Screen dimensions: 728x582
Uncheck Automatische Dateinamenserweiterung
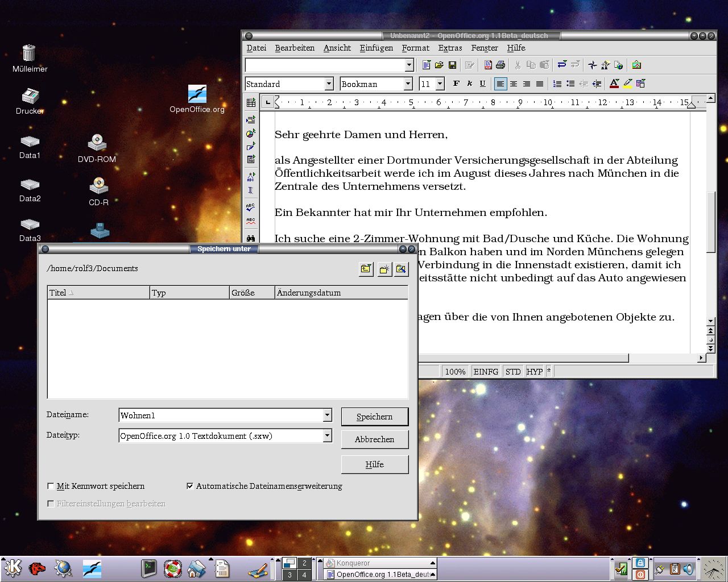click(x=190, y=487)
